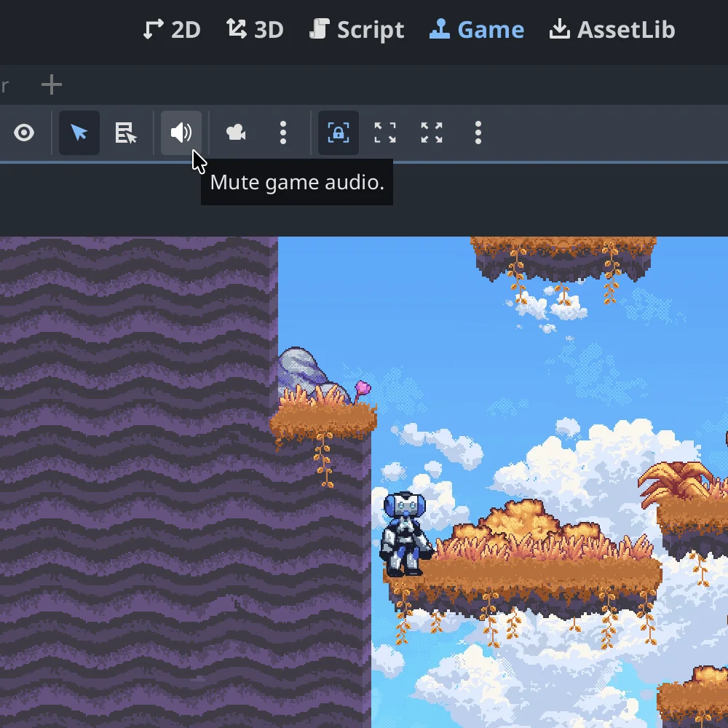Click the keep-aspect screen resize icon
The image size is (728, 728).
coord(384,133)
